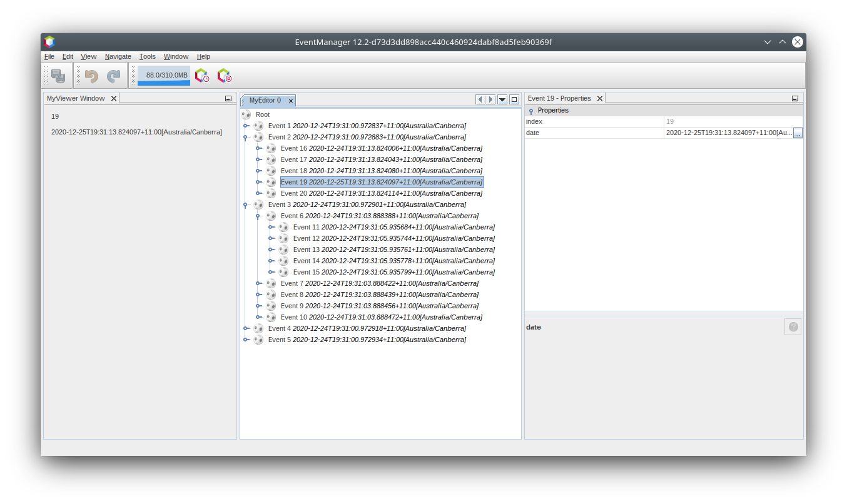This screenshot has width=847, height=504.
Task: Maximize the MyEditor window using square icon
Action: pyautogui.click(x=514, y=99)
